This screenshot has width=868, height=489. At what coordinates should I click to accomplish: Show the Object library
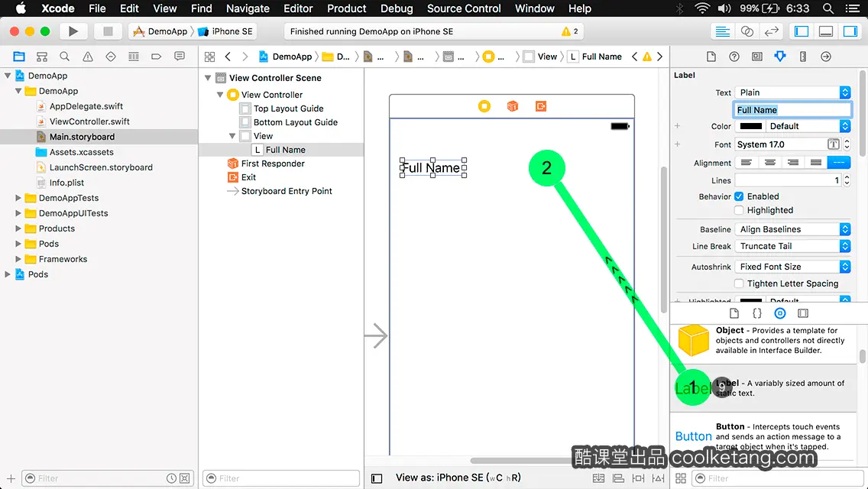780,313
